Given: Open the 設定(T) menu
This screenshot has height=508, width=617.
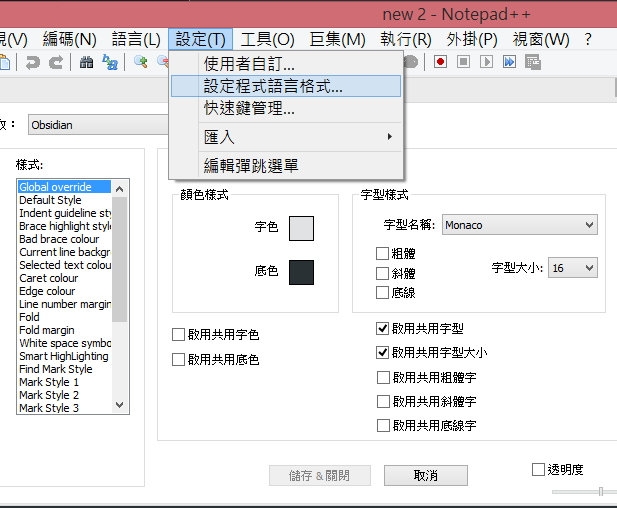Looking at the screenshot, I should coord(200,39).
